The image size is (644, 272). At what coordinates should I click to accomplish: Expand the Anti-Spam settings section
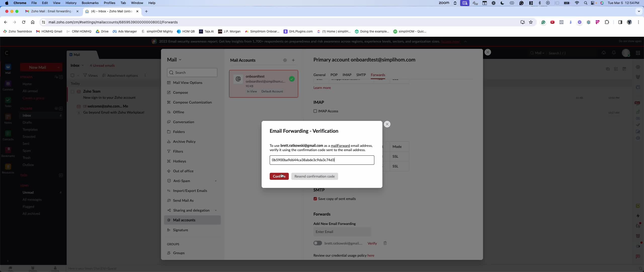pyautogui.click(x=216, y=181)
